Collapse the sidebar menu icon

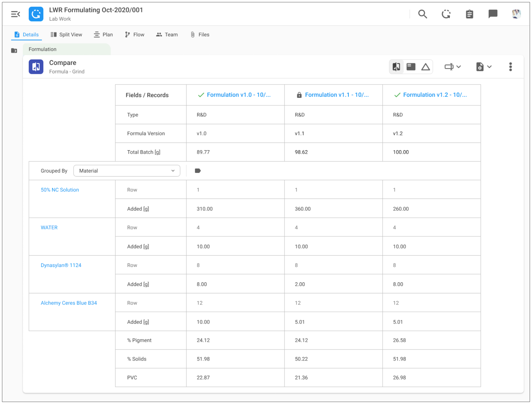[x=15, y=14]
